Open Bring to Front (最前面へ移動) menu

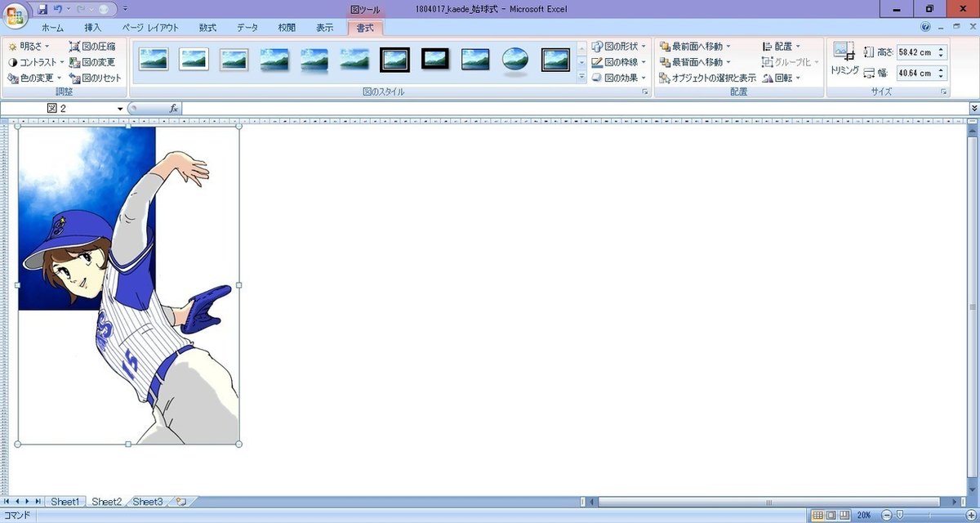[x=695, y=47]
